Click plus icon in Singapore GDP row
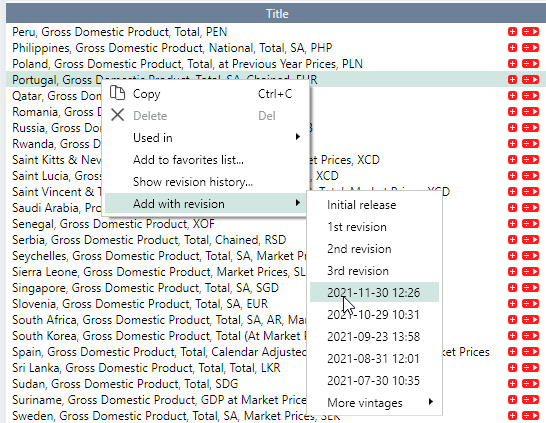The image size is (546, 423). tap(512, 288)
